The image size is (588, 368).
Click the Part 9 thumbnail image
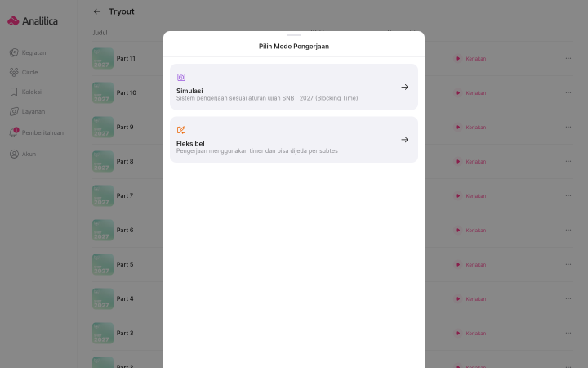[103, 127]
